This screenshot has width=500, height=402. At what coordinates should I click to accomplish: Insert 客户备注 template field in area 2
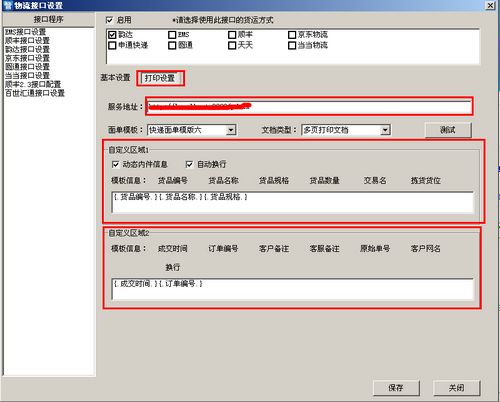(274, 249)
